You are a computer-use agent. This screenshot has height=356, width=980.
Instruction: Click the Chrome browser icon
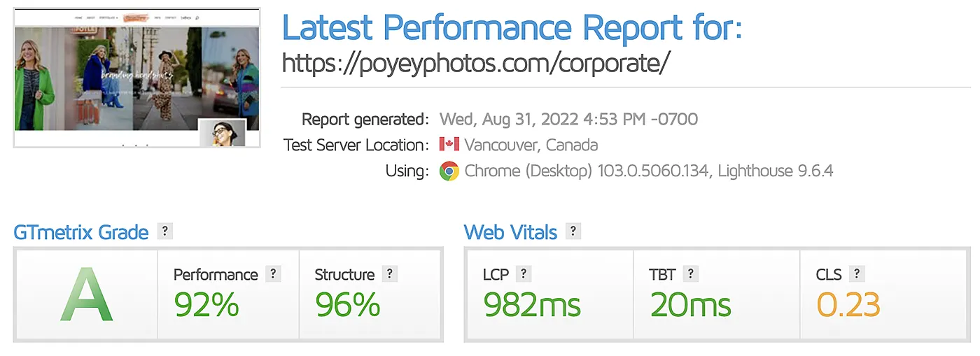click(x=449, y=171)
